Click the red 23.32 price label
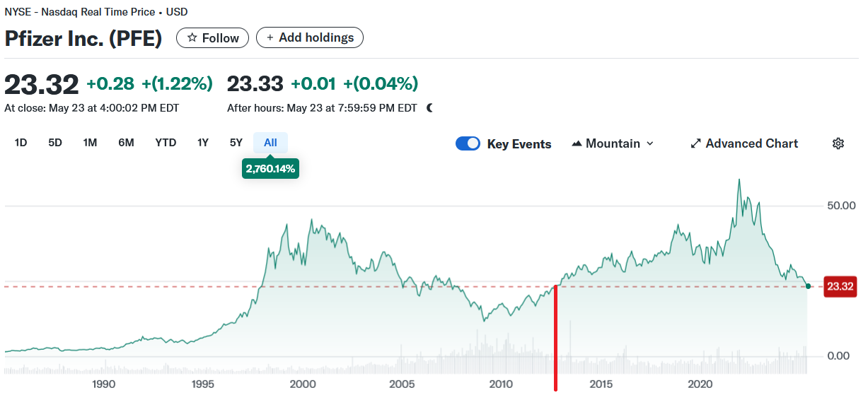This screenshot has height=395, width=868. tap(841, 286)
